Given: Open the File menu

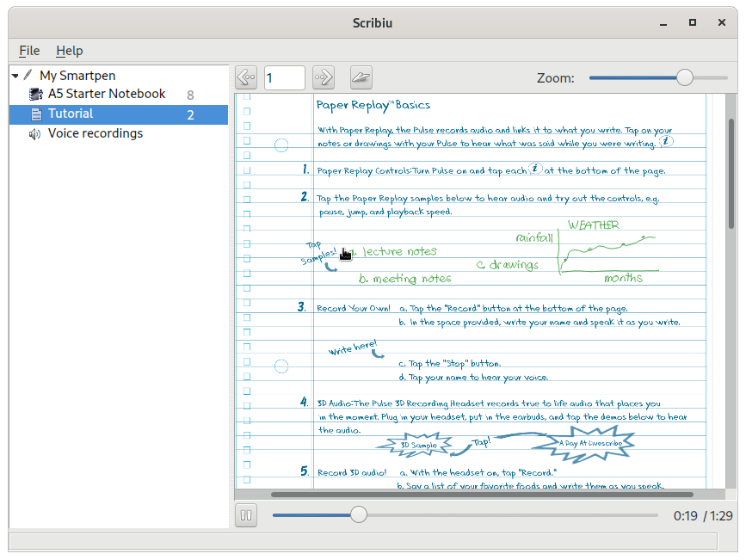Looking at the screenshot, I should coord(29,51).
